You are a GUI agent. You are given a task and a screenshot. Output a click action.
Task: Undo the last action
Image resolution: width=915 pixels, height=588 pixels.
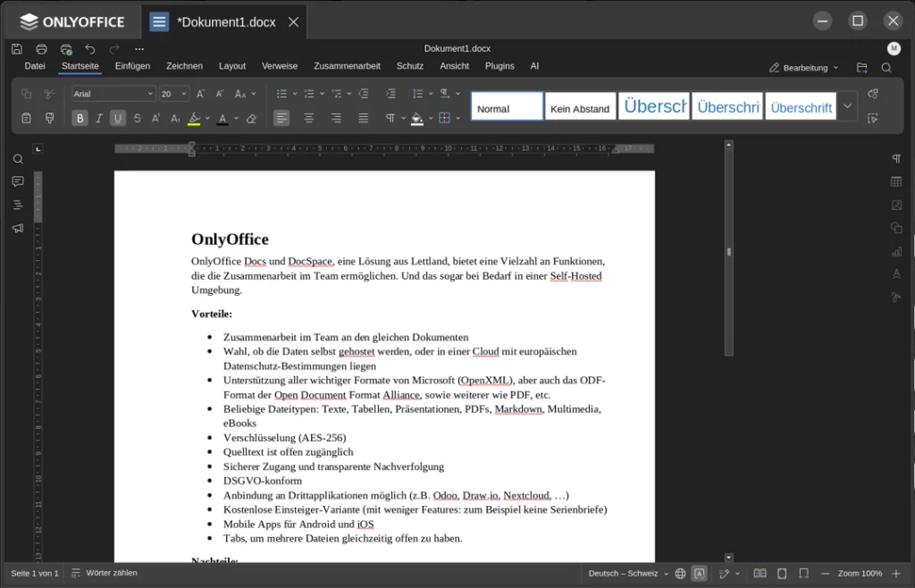point(90,49)
